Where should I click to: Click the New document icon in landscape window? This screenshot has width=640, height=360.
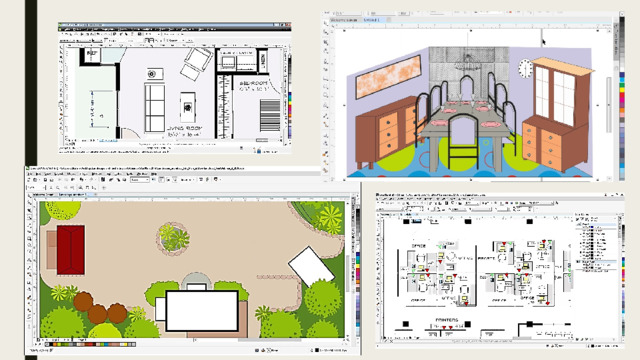point(29,180)
